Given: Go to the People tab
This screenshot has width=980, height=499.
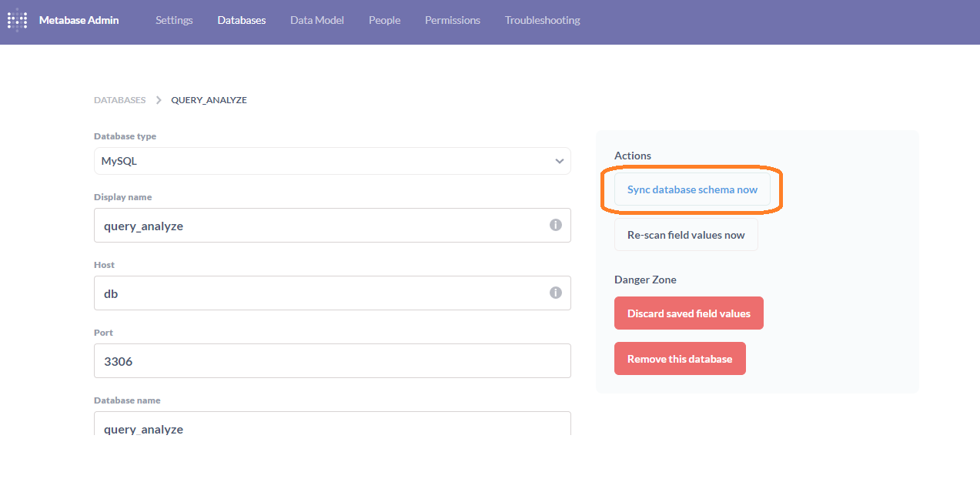Looking at the screenshot, I should click(x=384, y=20).
